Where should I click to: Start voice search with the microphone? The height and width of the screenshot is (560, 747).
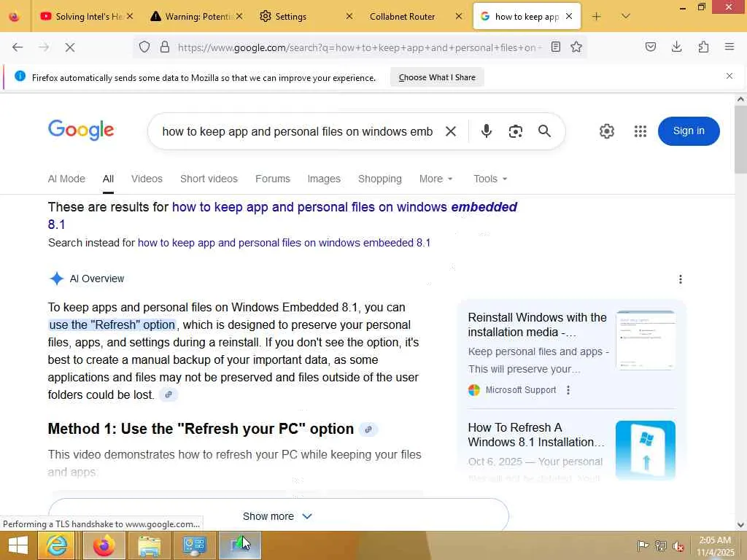coord(486,131)
